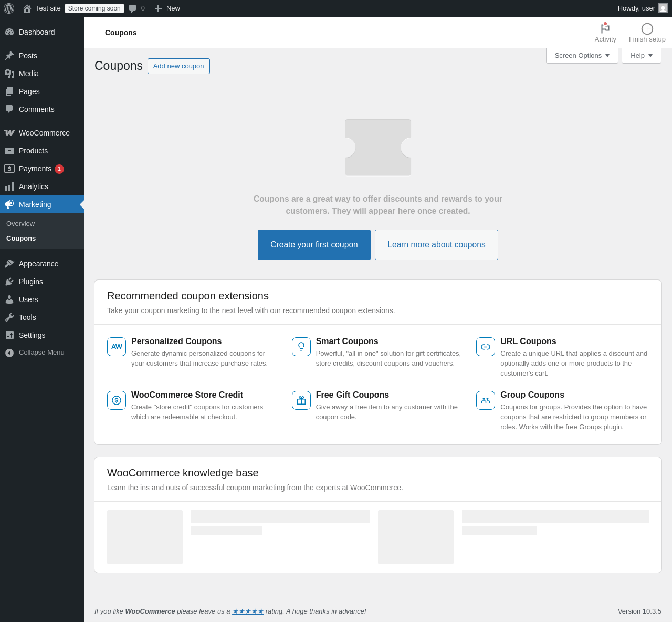Click the Dashboard gauge icon
Image resolution: width=672 pixels, height=622 pixels.
click(x=9, y=32)
